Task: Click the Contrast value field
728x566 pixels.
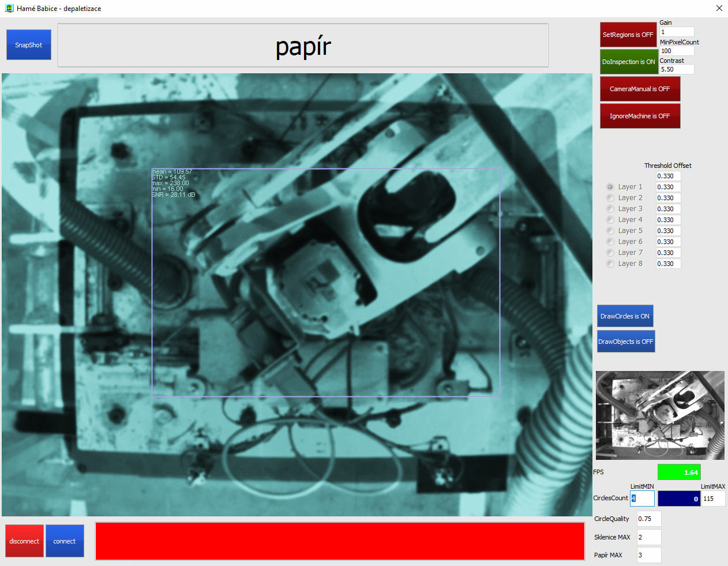Action: [x=676, y=69]
